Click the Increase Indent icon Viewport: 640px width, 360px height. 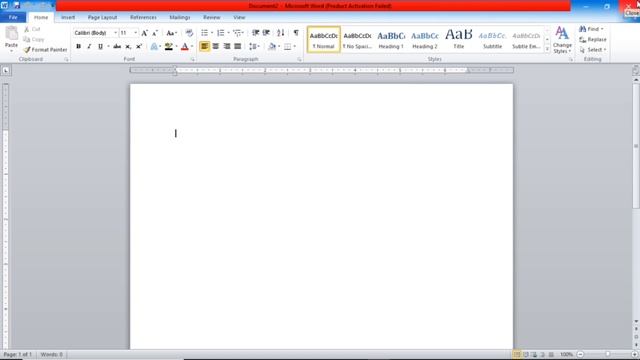tap(266, 33)
